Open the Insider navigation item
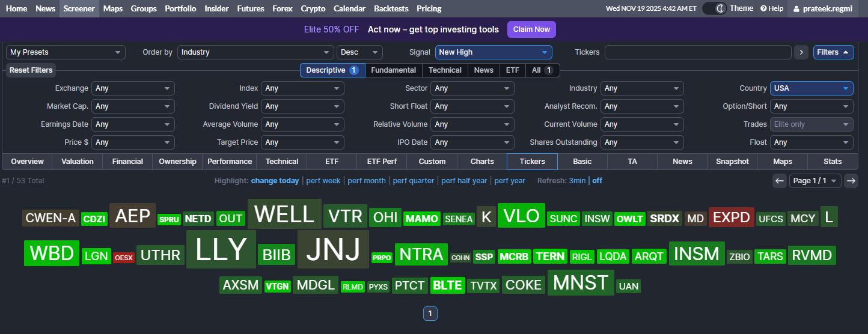The width and height of the screenshot is (868, 334). [x=216, y=8]
